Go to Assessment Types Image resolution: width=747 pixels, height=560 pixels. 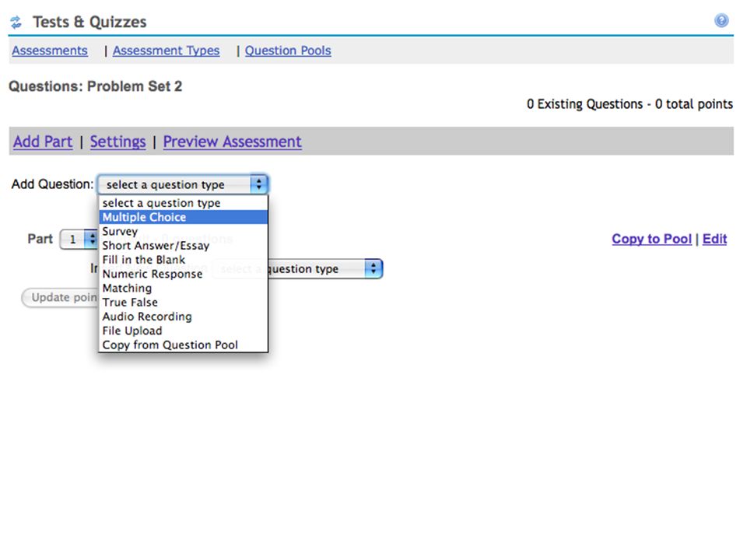(166, 51)
